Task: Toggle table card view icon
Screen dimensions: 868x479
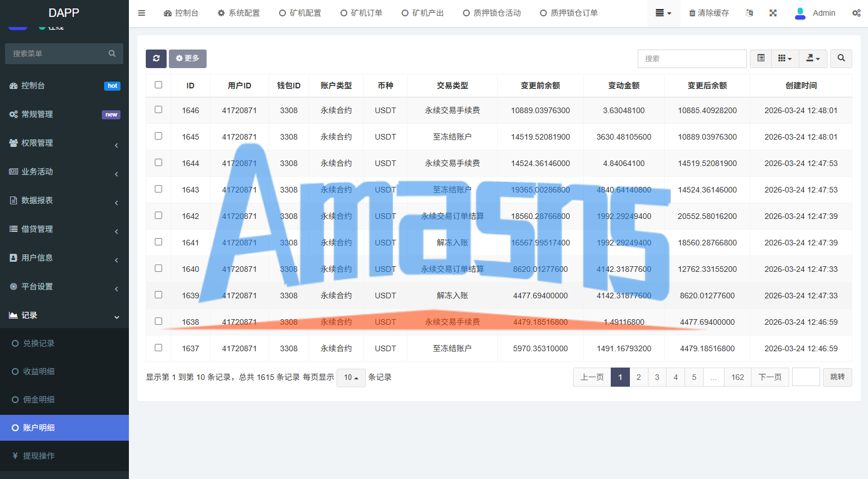Action: tap(760, 59)
